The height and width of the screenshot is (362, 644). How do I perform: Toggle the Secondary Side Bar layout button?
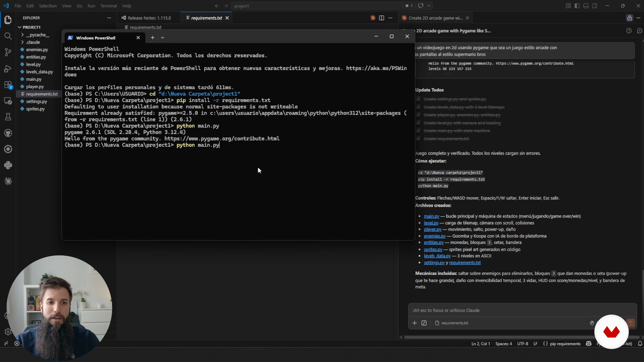coord(595,6)
